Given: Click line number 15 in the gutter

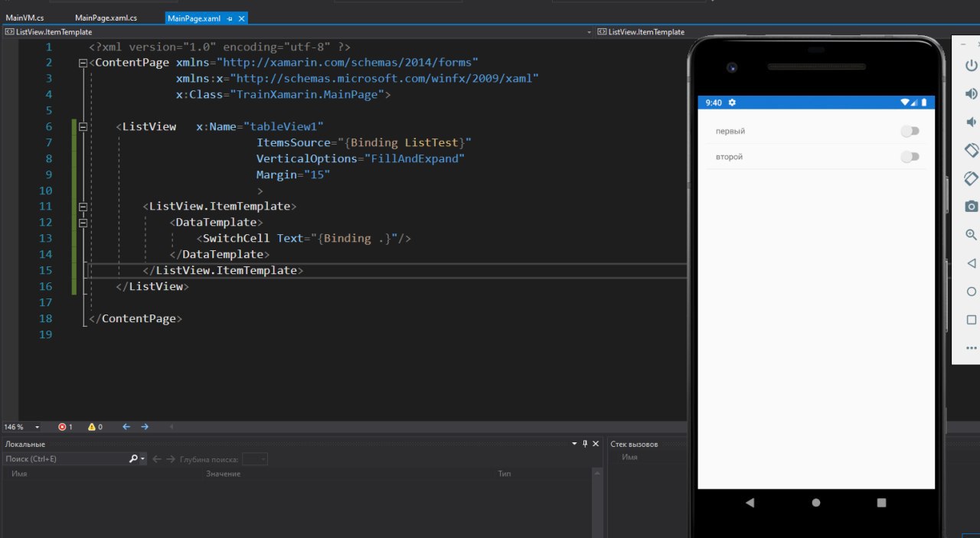Looking at the screenshot, I should (x=45, y=270).
